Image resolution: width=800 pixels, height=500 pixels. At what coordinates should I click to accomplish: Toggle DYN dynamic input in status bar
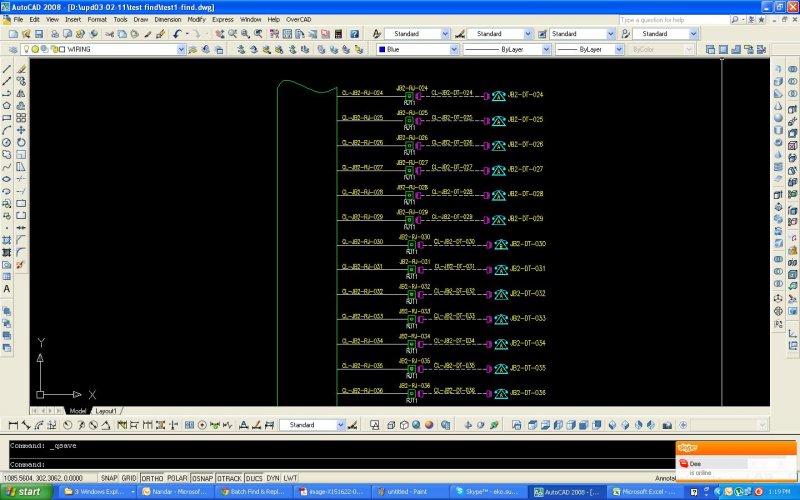click(x=273, y=478)
